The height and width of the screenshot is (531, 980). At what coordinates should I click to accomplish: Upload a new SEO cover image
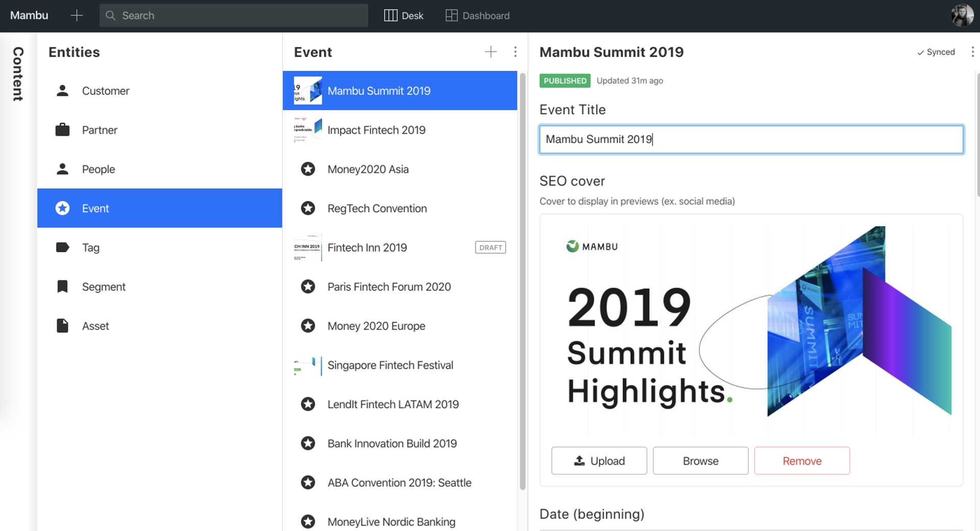click(599, 461)
